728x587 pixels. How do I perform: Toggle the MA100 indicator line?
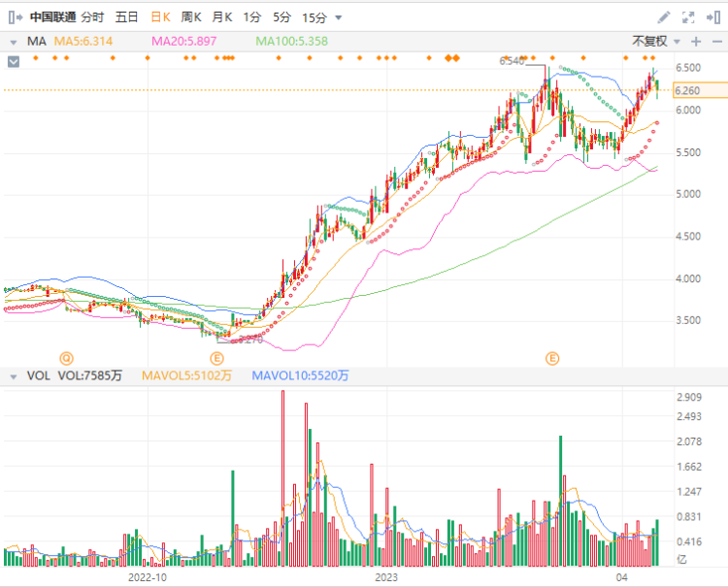coord(291,42)
